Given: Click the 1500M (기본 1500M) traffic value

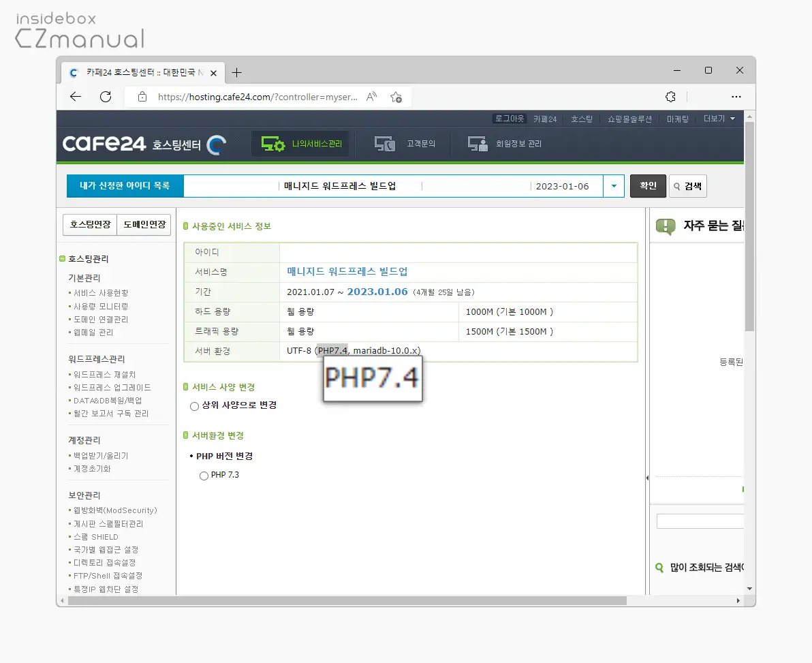Looking at the screenshot, I should click(x=510, y=331).
